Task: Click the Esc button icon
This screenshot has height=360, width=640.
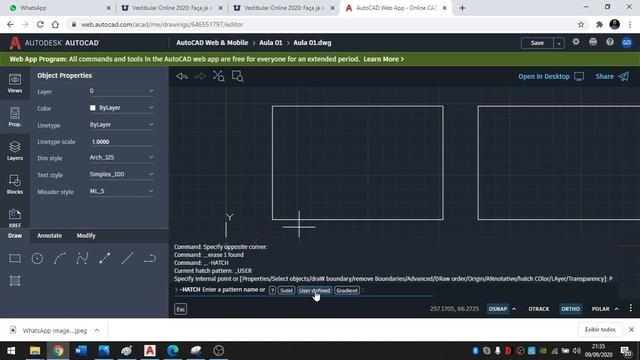Action: tap(180, 309)
